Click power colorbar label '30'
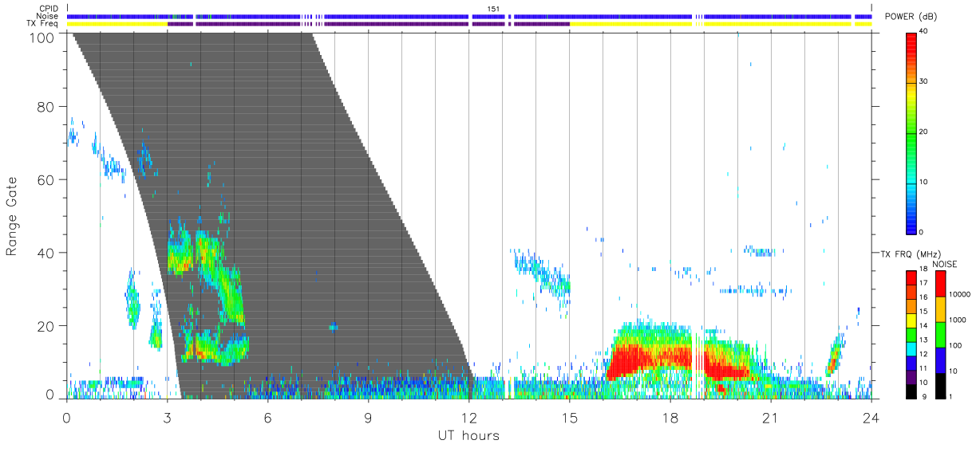 click(x=923, y=81)
